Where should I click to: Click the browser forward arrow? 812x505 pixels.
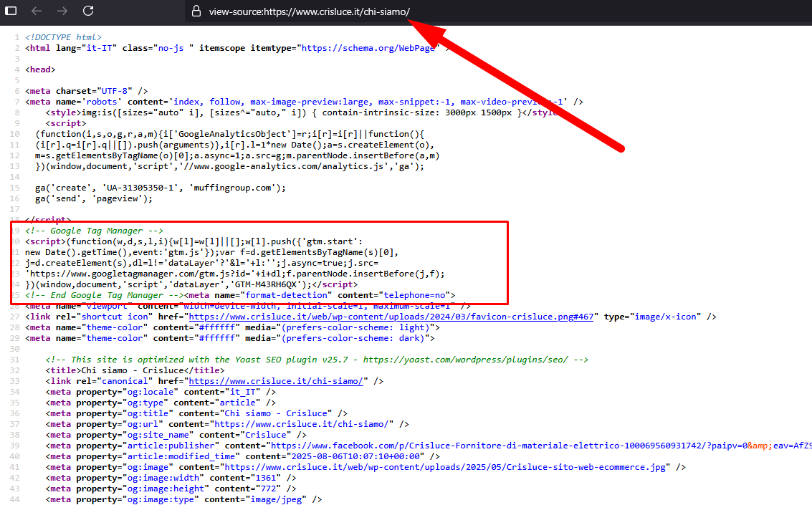pos(62,11)
